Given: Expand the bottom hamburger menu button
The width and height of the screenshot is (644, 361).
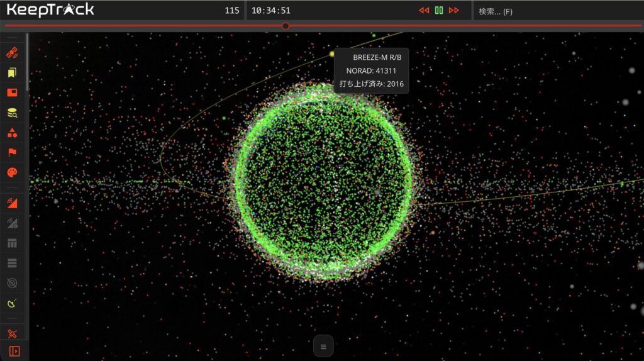Looking at the screenshot, I should point(323,346).
